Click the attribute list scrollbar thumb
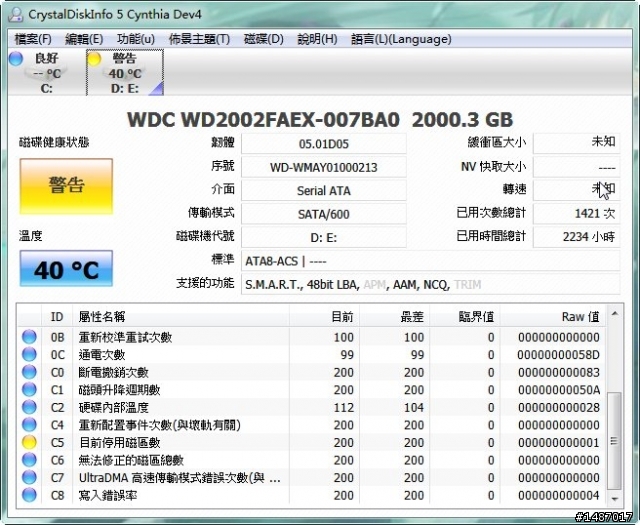The height and width of the screenshot is (525, 640). click(x=614, y=441)
